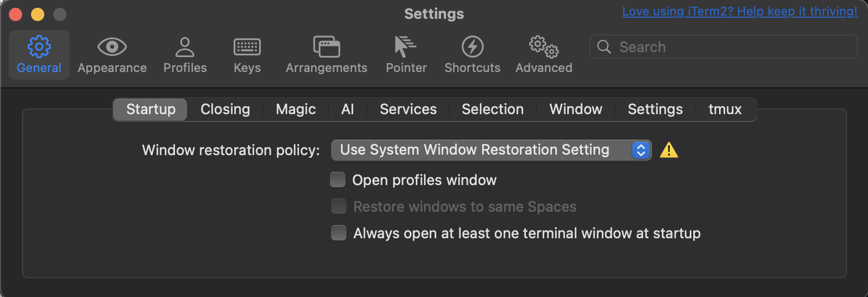The width and height of the screenshot is (868, 297).
Task: Enable Always open at least one terminal window
Action: [338, 233]
